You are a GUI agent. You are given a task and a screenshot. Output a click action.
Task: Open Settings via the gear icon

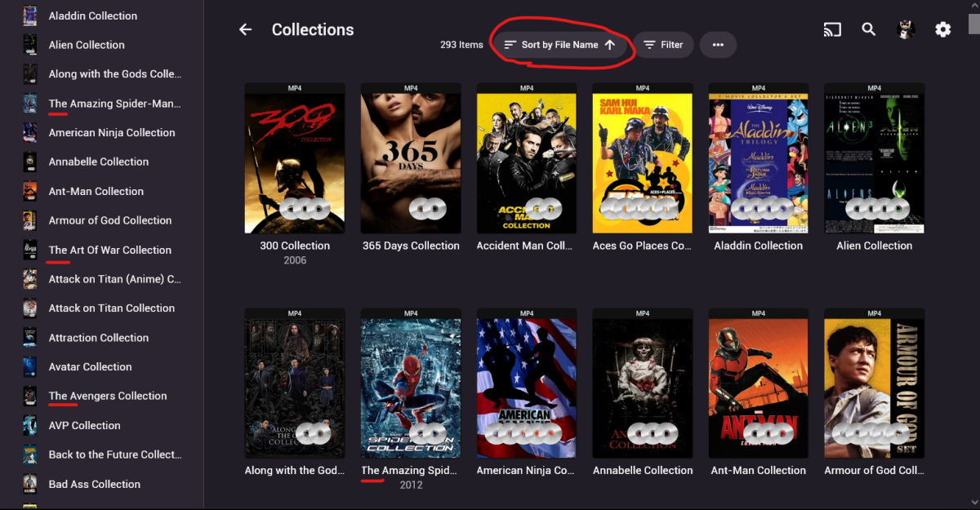tap(943, 29)
